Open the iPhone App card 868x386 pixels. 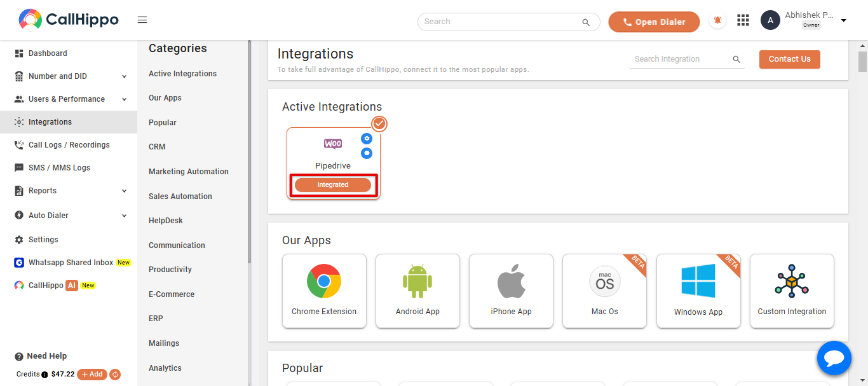point(511,291)
